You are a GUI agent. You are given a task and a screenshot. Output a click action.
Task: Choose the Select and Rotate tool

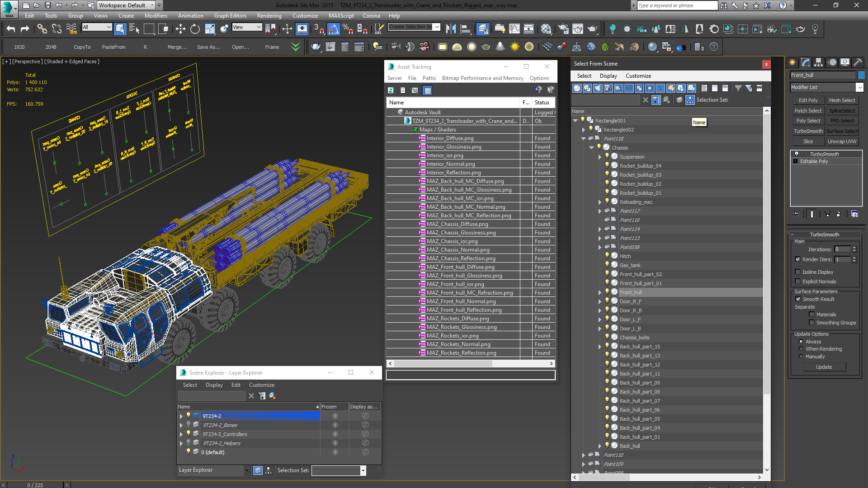[x=195, y=29]
